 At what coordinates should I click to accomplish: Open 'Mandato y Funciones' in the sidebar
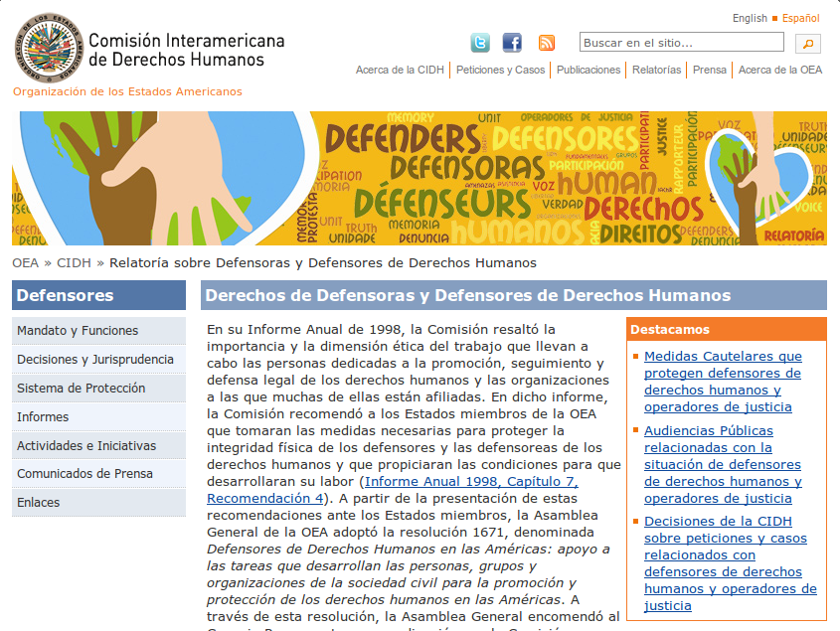(99, 331)
